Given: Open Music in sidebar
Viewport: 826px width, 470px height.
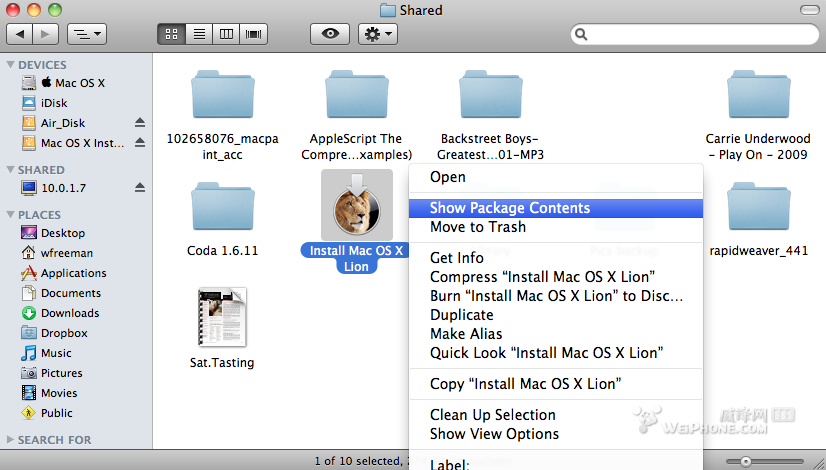Looking at the screenshot, I should point(46,353).
